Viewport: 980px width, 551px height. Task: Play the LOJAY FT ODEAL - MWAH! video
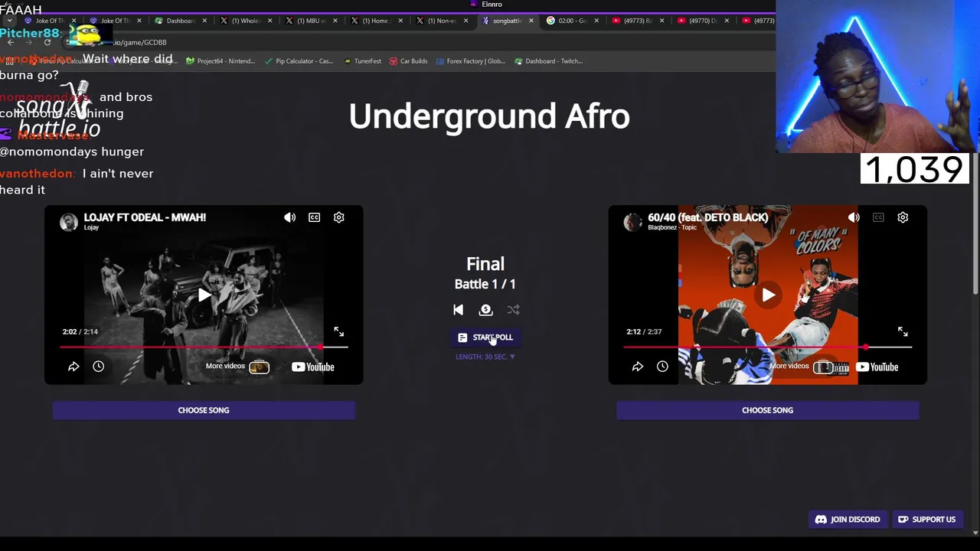pos(204,295)
